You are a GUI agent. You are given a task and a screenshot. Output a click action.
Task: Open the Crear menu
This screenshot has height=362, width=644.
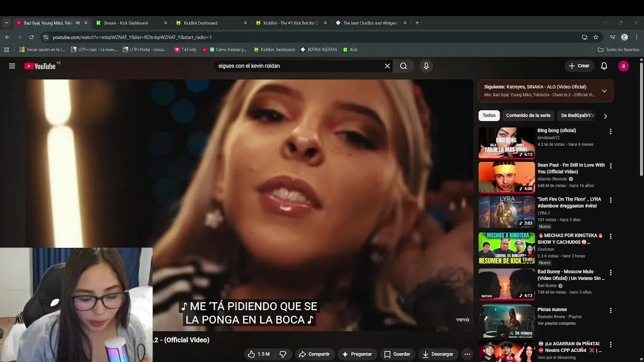(x=579, y=66)
